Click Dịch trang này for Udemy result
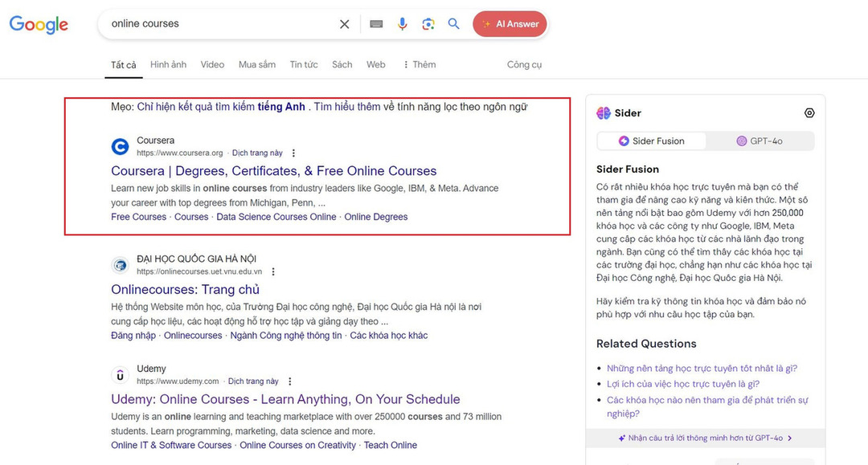 (x=253, y=381)
